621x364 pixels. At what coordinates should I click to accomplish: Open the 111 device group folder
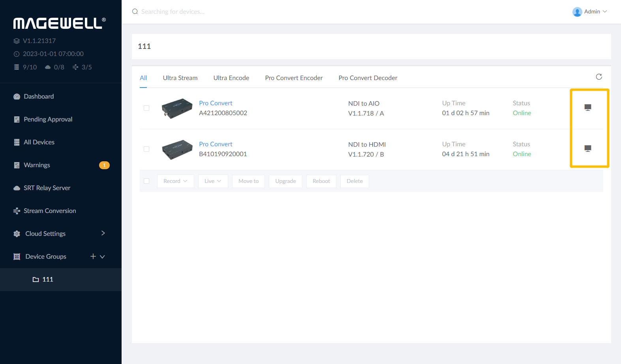pyautogui.click(x=47, y=280)
